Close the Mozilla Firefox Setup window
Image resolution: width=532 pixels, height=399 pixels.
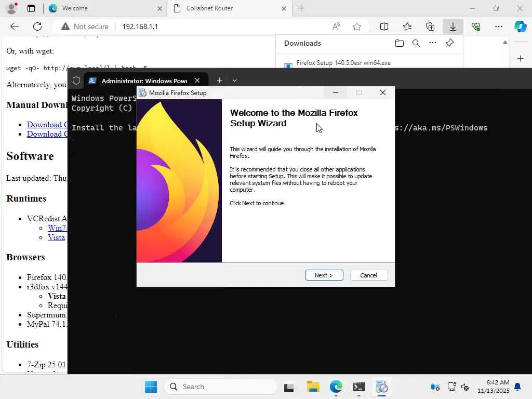click(x=383, y=92)
